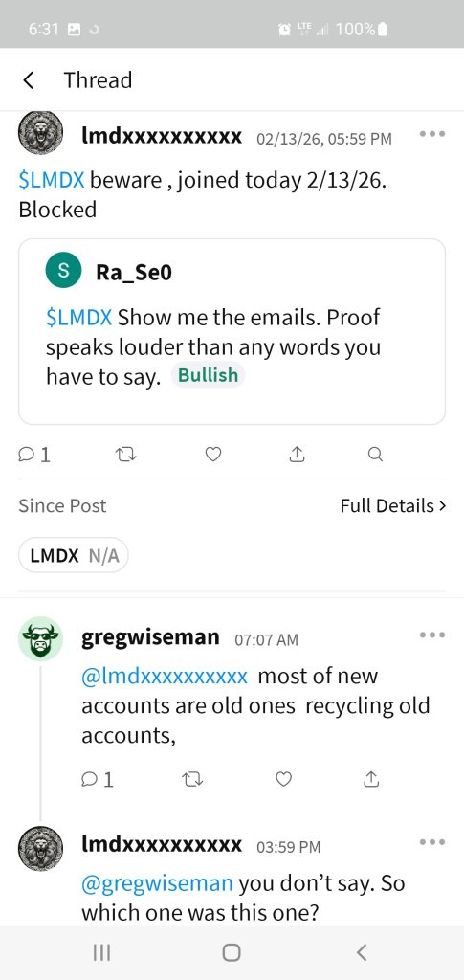Repost the main lmdxxxxxxxxxx post

click(127, 455)
